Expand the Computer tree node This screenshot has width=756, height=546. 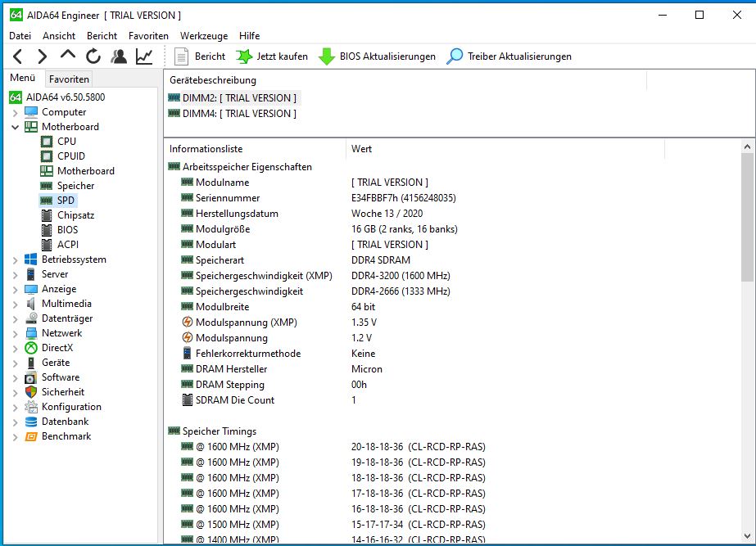click(15, 113)
